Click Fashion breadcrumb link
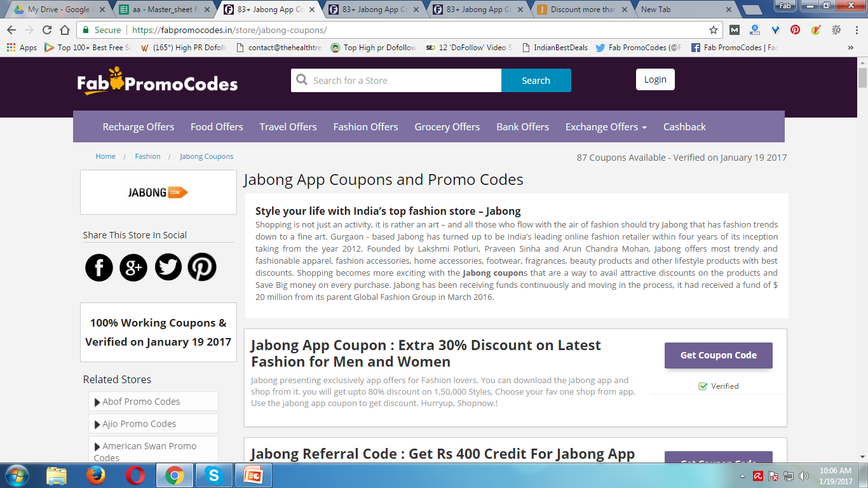This screenshot has width=868, height=488. [147, 156]
